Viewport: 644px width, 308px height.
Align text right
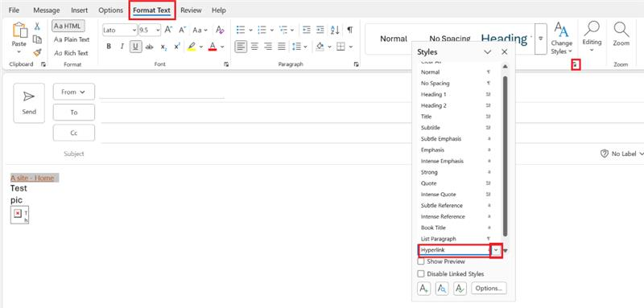[x=268, y=47]
